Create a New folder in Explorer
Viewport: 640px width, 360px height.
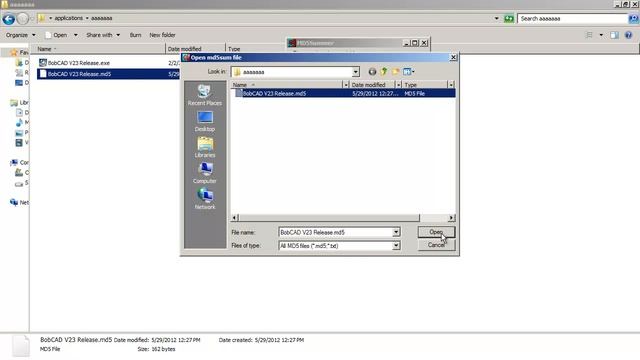tap(162, 35)
